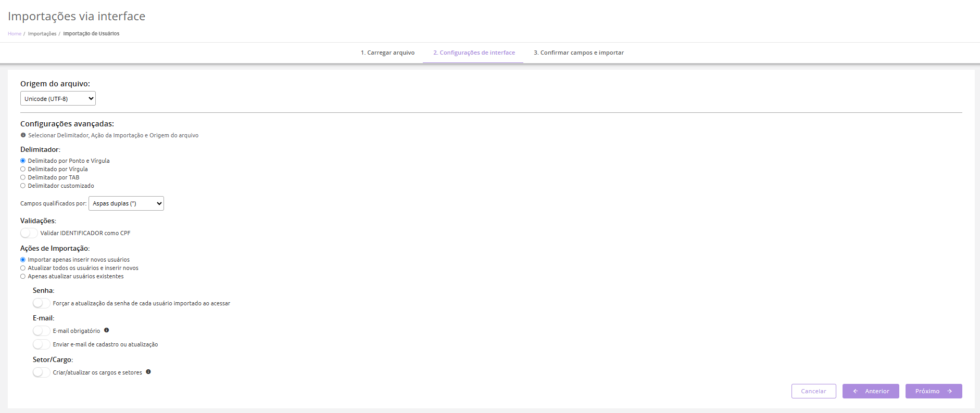This screenshot has height=413, width=980.
Task: Enable Enviar e-mail de cadastro toggle
Action: point(42,344)
